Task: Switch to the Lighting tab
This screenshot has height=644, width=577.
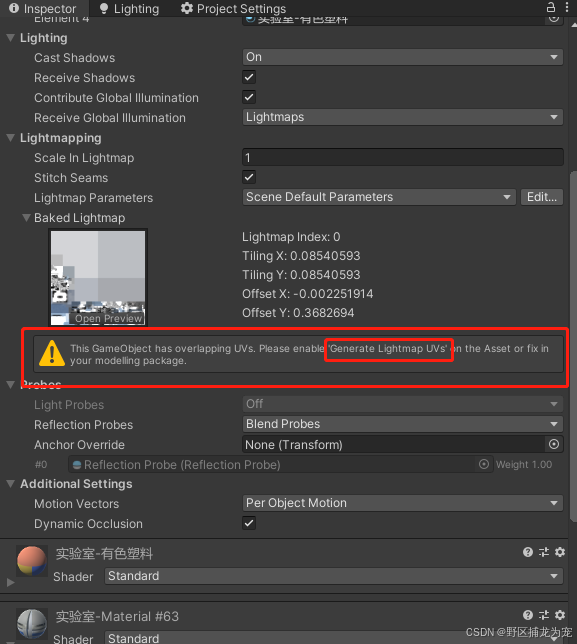Action: (129, 8)
